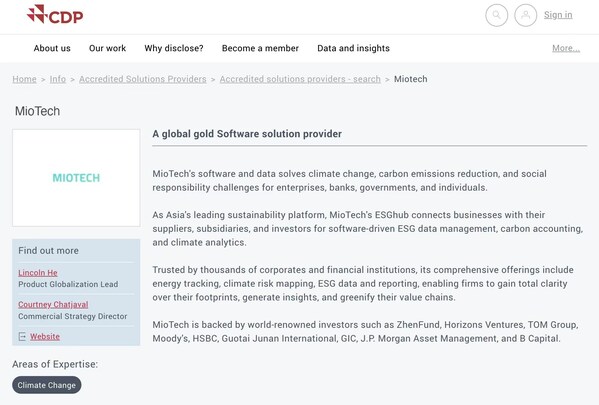Click 'Commercial Strategy Director' text
This screenshot has width=599, height=405.
coord(73,316)
